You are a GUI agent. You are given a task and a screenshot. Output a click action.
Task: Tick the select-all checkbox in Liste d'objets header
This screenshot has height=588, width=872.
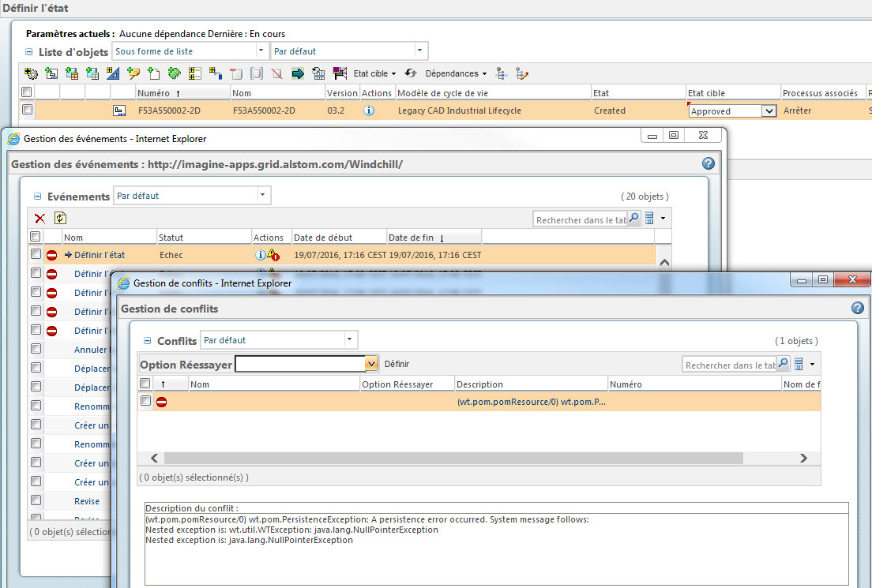pos(26,92)
